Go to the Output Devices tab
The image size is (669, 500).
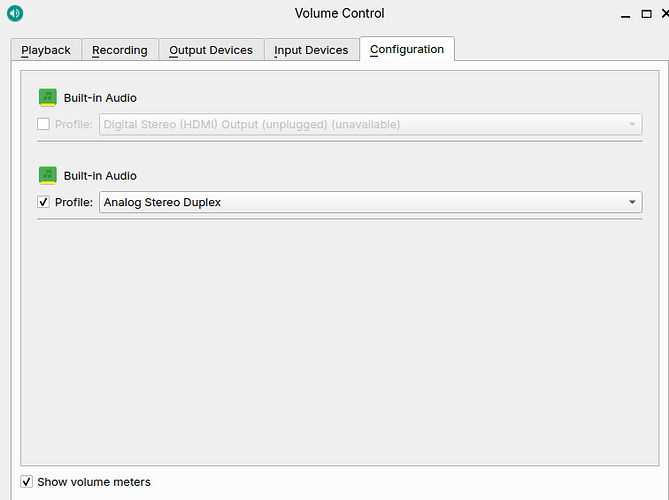point(211,50)
